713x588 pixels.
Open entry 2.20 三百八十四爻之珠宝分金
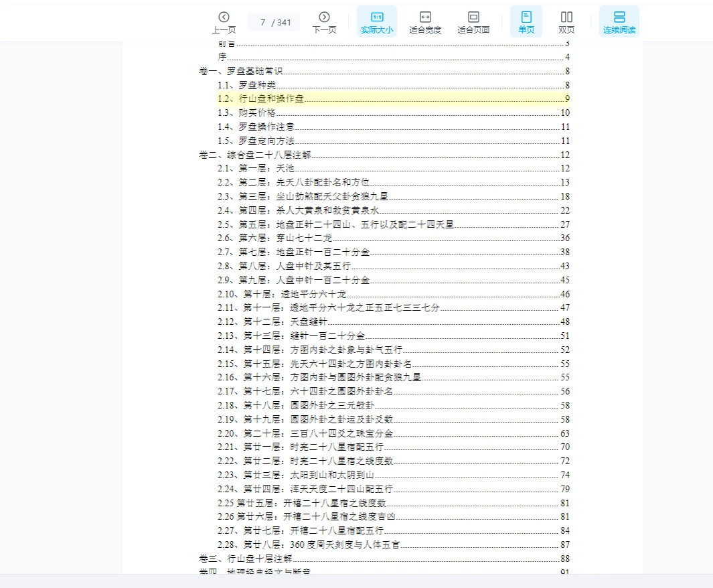pos(394,434)
